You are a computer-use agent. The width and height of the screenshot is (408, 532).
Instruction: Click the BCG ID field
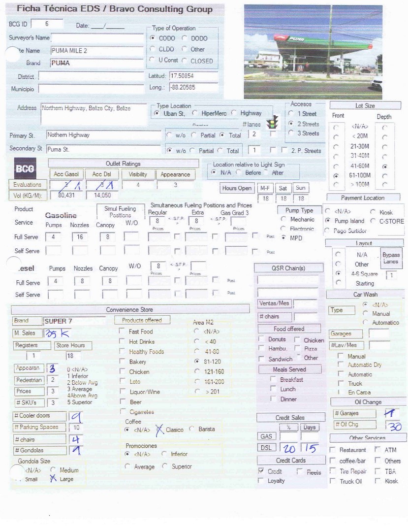click(x=47, y=24)
